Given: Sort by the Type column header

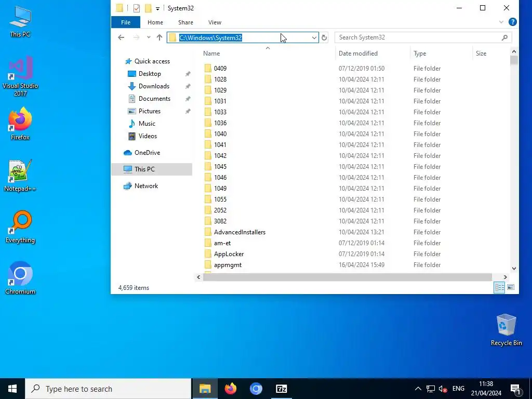Looking at the screenshot, I should point(420,54).
